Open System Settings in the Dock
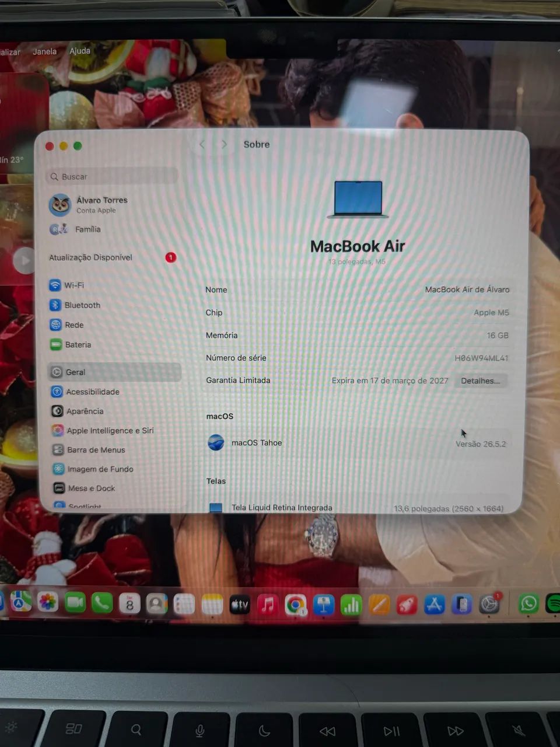Image resolution: width=560 pixels, height=747 pixels. 490,605
